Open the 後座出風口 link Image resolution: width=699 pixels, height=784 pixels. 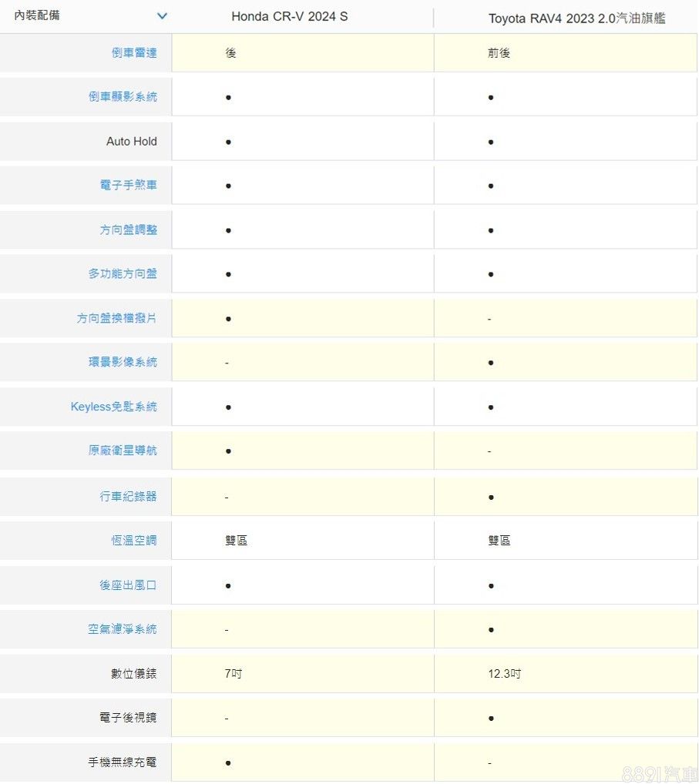pyautogui.click(x=128, y=585)
